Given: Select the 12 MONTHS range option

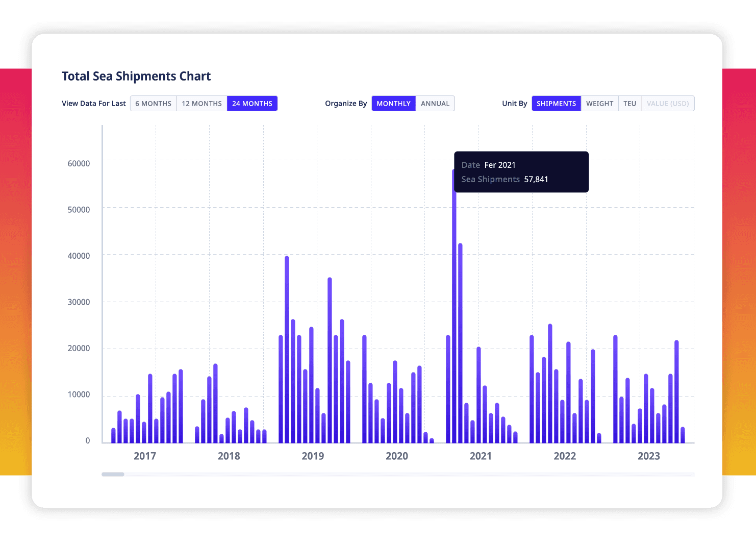Looking at the screenshot, I should (202, 104).
